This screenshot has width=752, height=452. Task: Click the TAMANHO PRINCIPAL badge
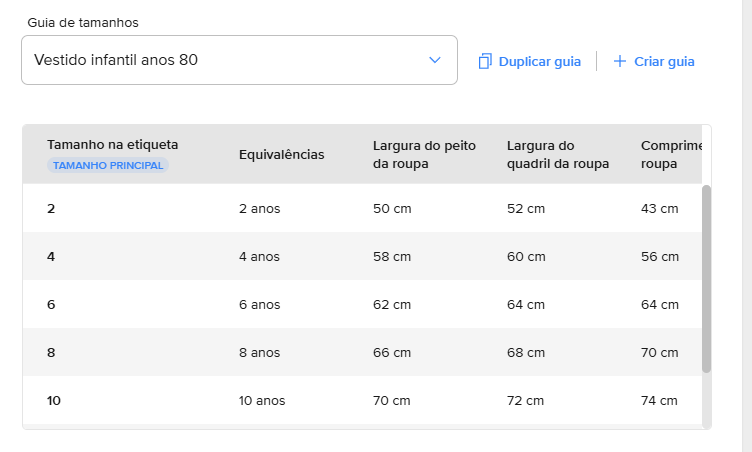coord(108,165)
